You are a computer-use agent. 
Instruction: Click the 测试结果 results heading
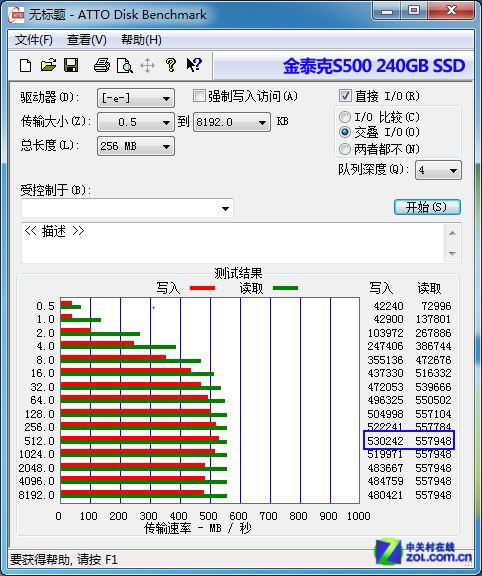pyautogui.click(x=238, y=273)
